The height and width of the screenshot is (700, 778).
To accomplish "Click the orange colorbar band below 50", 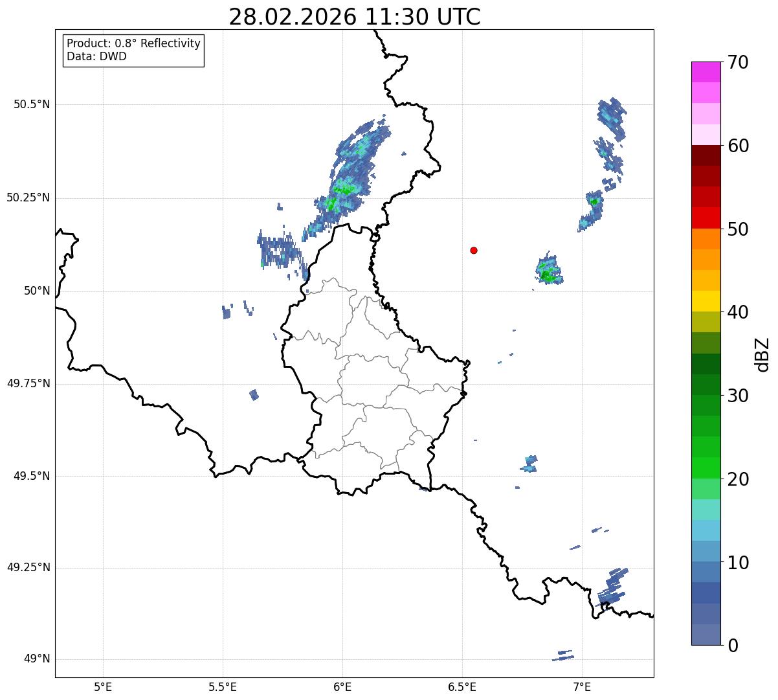I will [706, 239].
